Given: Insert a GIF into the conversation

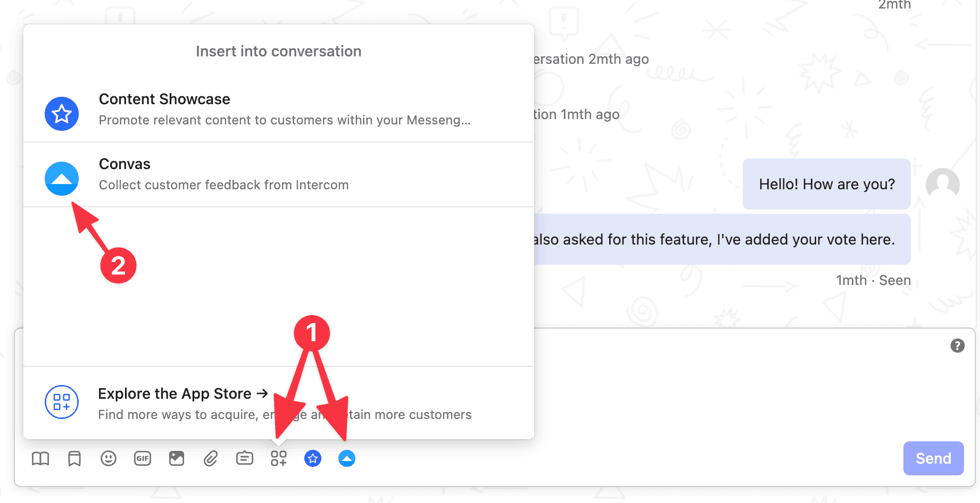Looking at the screenshot, I should coord(143,458).
